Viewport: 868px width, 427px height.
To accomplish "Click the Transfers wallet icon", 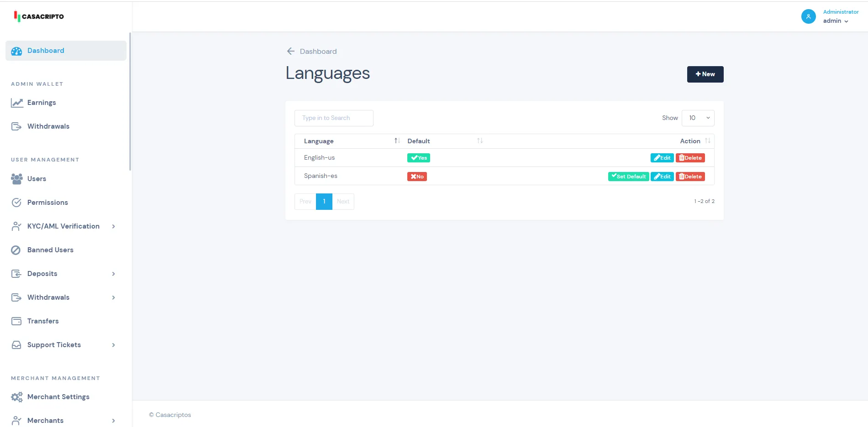I will tap(16, 321).
